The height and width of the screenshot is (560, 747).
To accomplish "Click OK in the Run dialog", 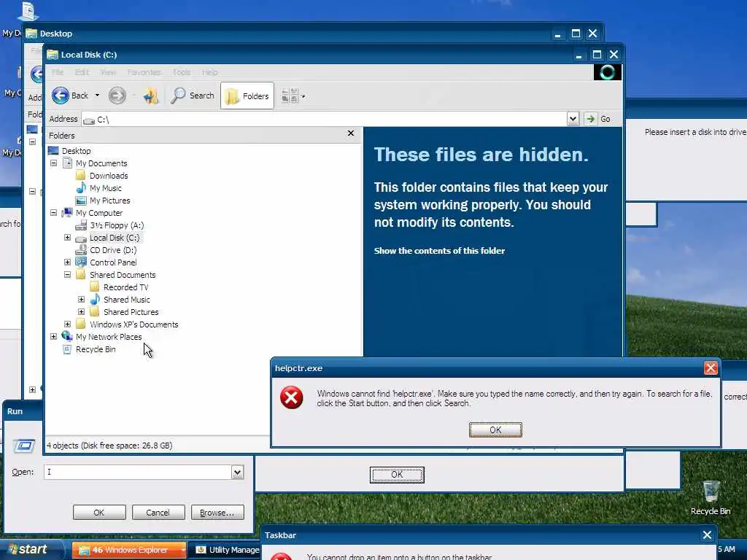I will [99, 513].
